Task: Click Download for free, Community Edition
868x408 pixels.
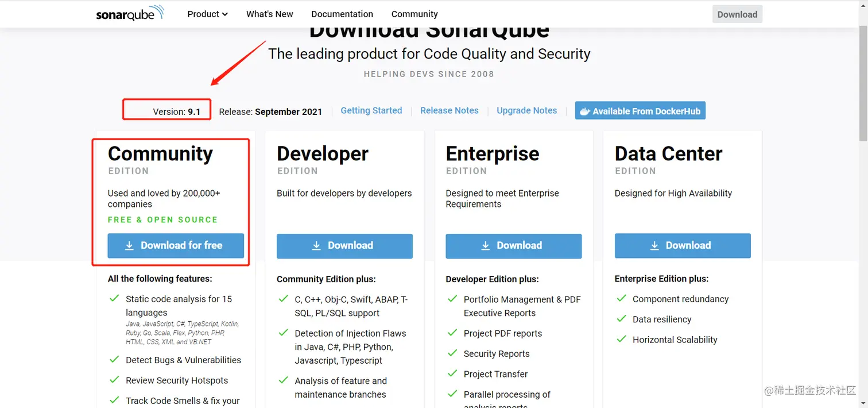Action: 176,245
